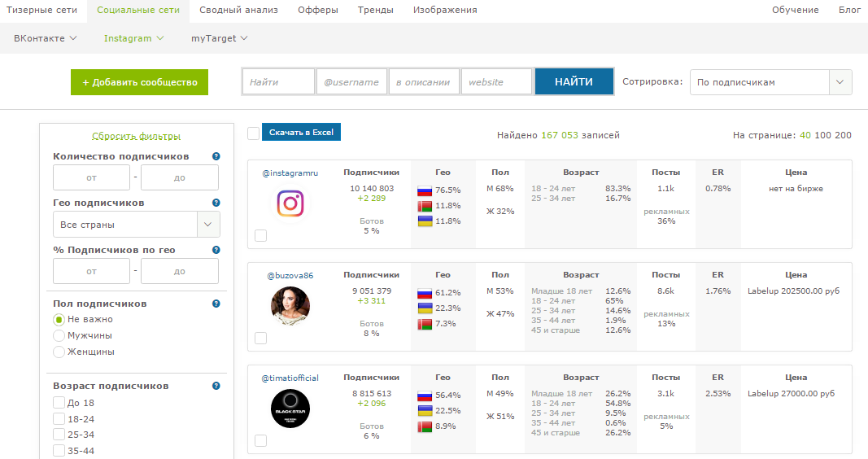The height and width of the screenshot is (459, 868).
Task: Open the Изображения tab
Action: [445, 10]
